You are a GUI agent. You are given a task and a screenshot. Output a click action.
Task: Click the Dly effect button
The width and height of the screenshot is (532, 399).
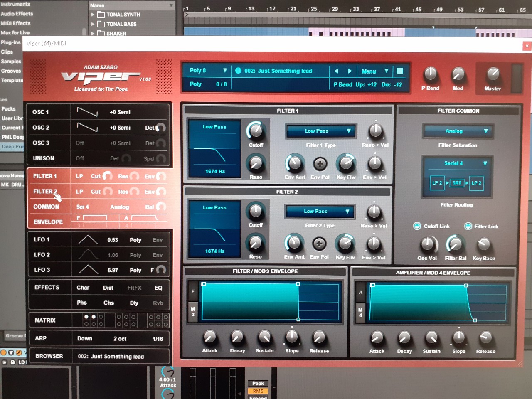coord(134,303)
